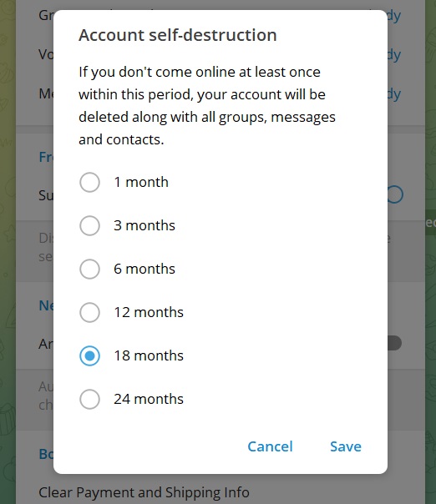Select 12 months radio option
This screenshot has height=504, width=436.
89,312
